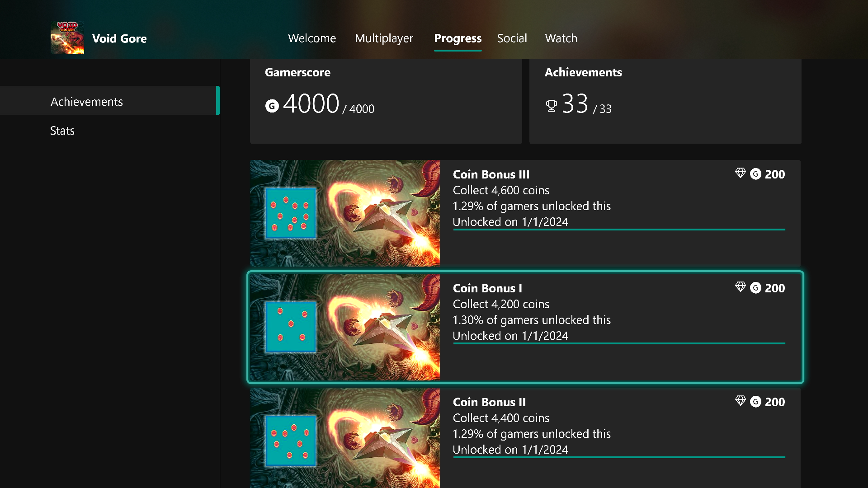The height and width of the screenshot is (488, 868).
Task: Select the Progress tab
Action: [458, 39]
